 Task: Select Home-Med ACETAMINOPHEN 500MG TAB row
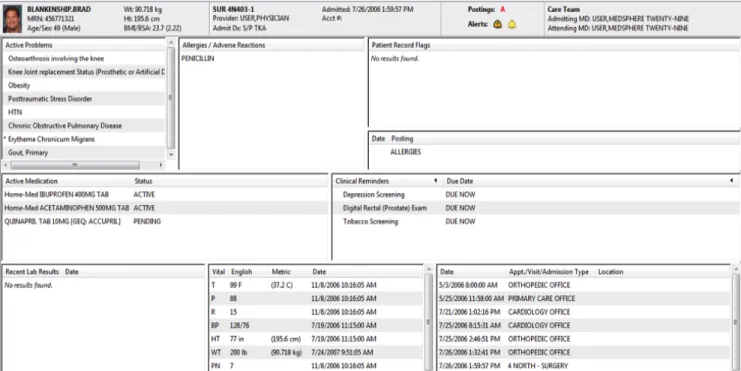click(165, 208)
